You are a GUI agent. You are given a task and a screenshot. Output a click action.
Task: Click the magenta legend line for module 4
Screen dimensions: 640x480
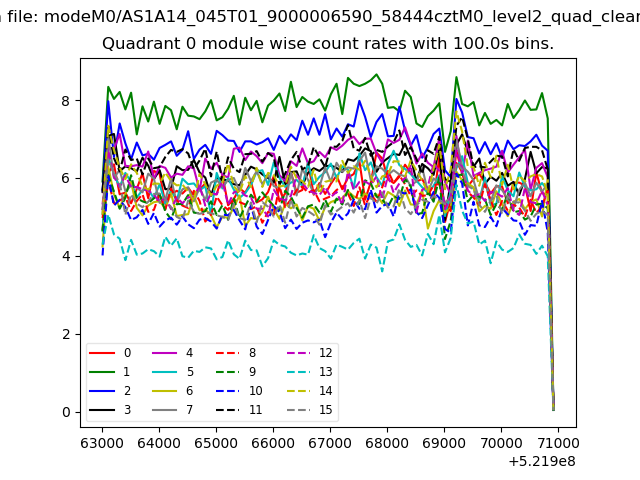[164, 353]
